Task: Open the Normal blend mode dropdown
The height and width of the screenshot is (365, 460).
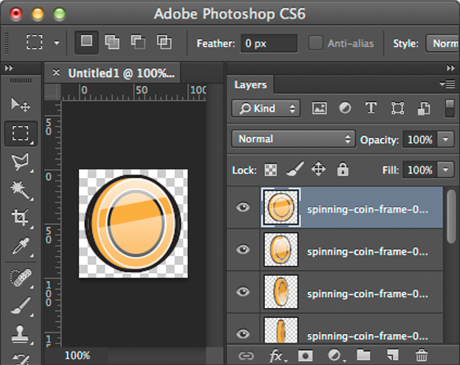Action: click(x=294, y=139)
